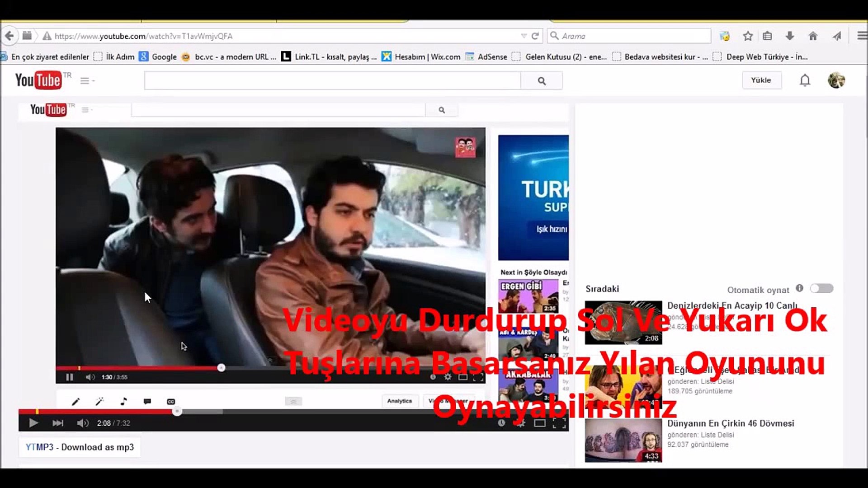Open Firefox hamburger menu

point(862,36)
